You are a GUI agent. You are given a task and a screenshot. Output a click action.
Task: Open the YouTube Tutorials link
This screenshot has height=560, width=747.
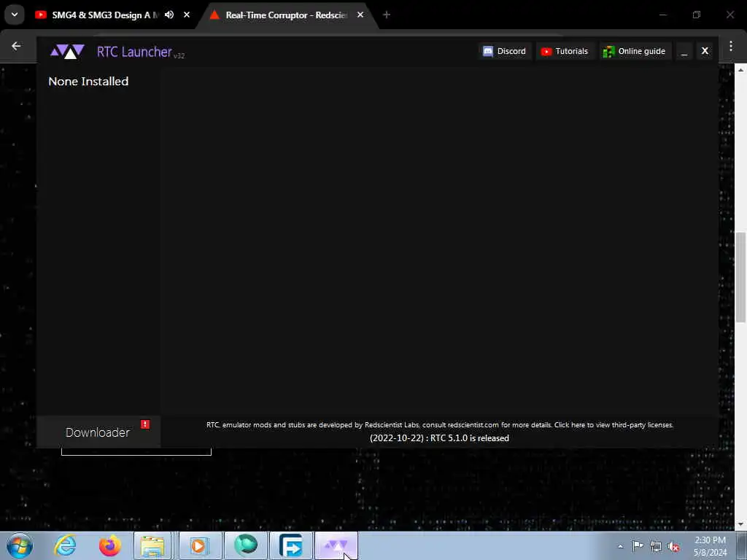pyautogui.click(x=565, y=51)
